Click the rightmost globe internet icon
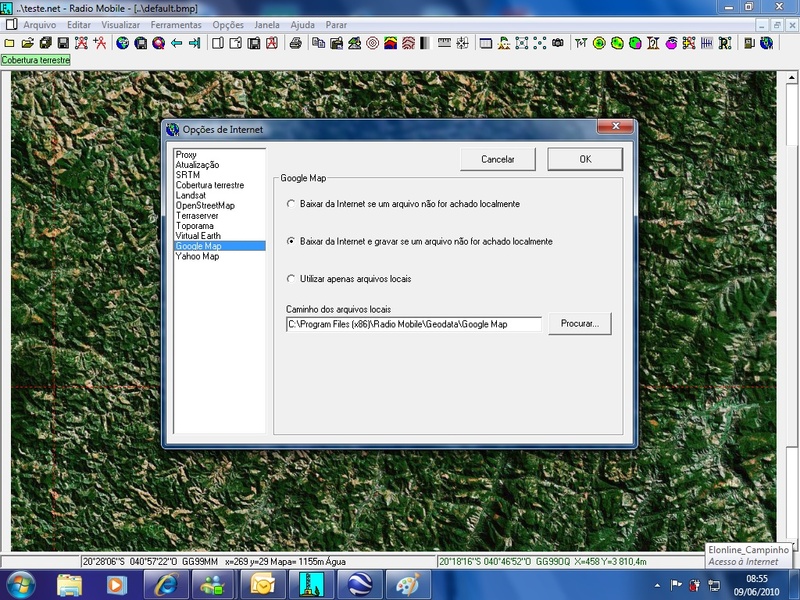The height and width of the screenshot is (600, 800). tap(766, 43)
